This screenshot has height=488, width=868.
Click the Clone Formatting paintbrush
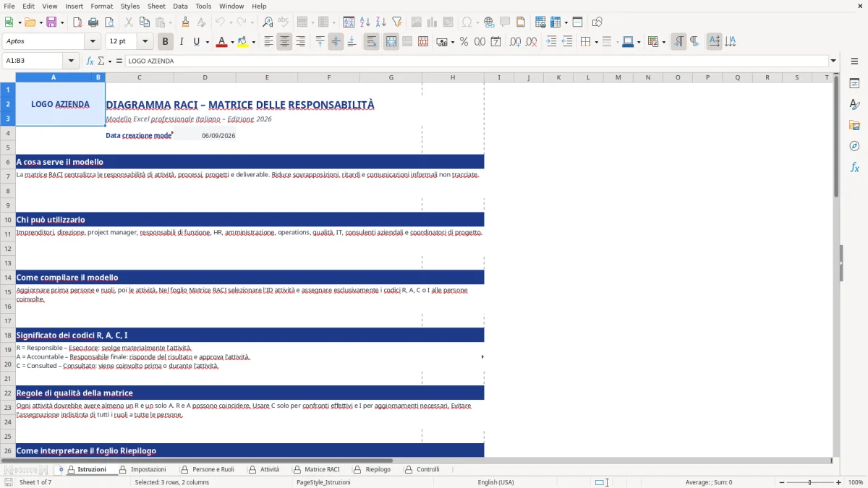pyautogui.click(x=185, y=22)
